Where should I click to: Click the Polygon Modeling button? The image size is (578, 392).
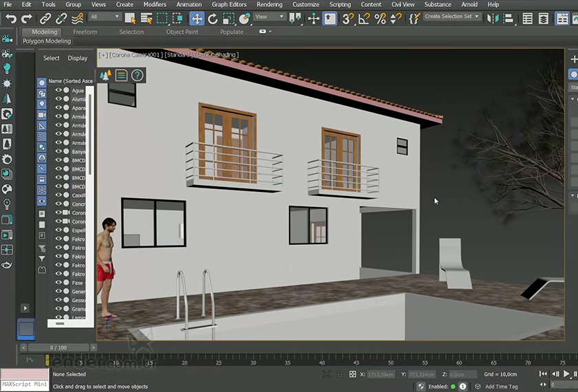pyautogui.click(x=47, y=41)
